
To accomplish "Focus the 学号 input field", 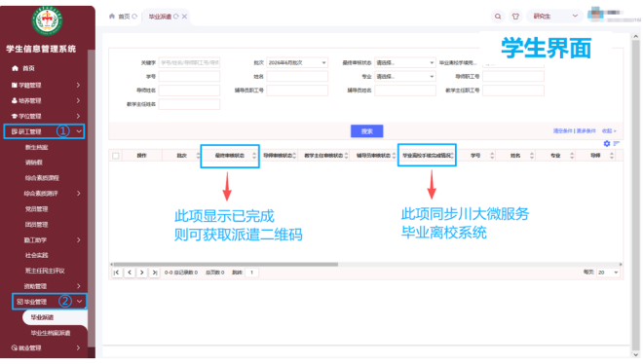I will tap(189, 77).
